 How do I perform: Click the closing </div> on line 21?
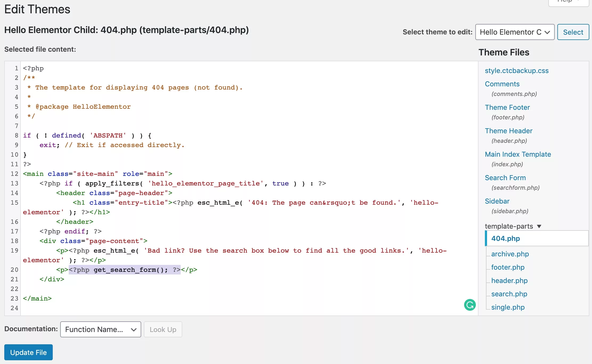tap(52, 279)
